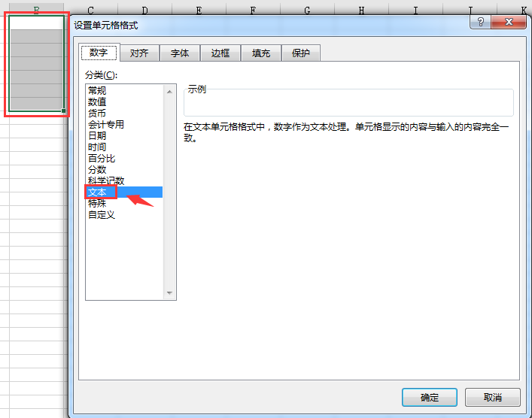The height and width of the screenshot is (418, 532).
Task: Select the 填充 tab
Action: (260, 53)
